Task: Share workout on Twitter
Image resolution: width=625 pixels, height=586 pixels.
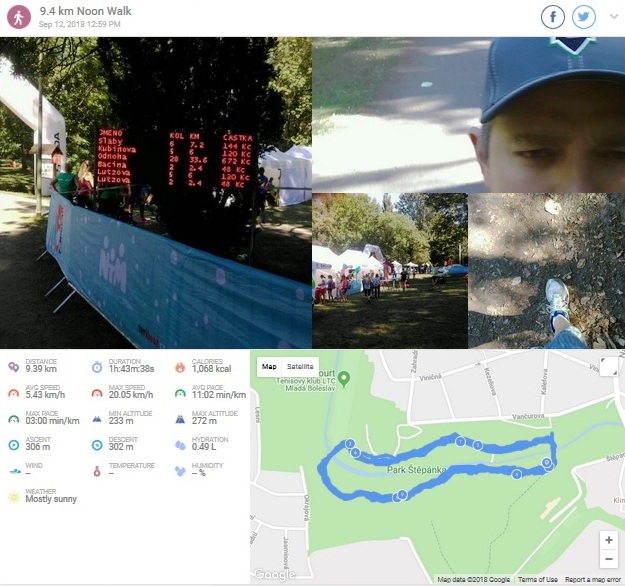Action: 584,17
